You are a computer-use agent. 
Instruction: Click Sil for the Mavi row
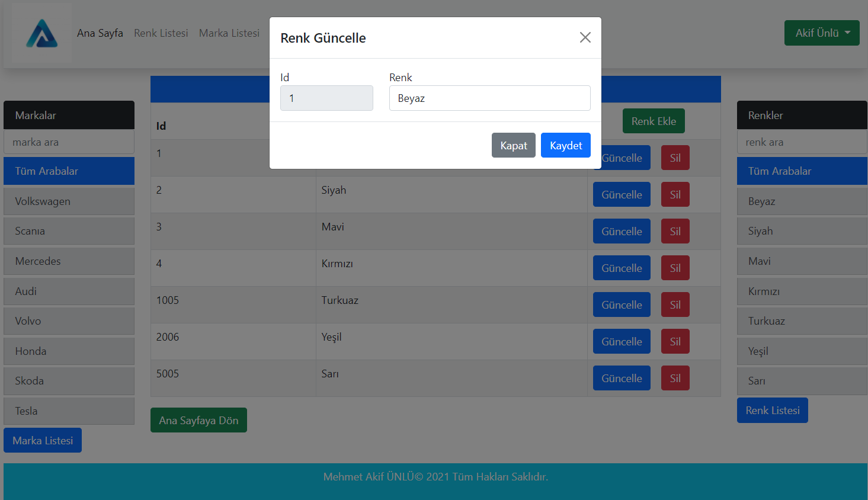(x=675, y=231)
